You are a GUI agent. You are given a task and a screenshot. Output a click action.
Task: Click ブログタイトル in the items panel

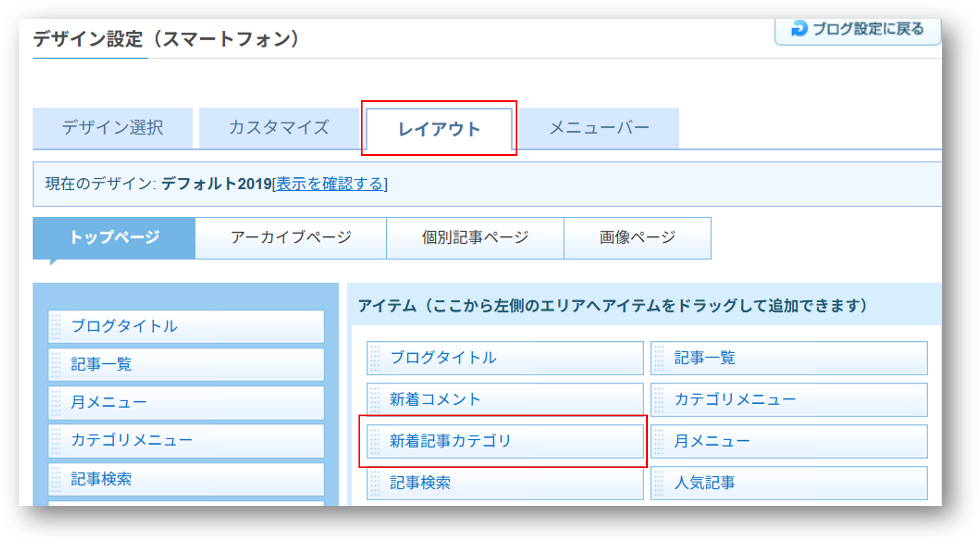pos(505,358)
